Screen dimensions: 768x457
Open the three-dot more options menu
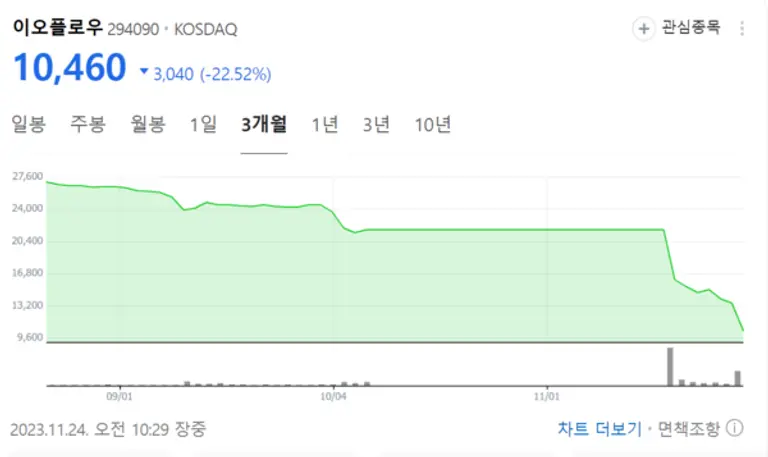coord(742,28)
